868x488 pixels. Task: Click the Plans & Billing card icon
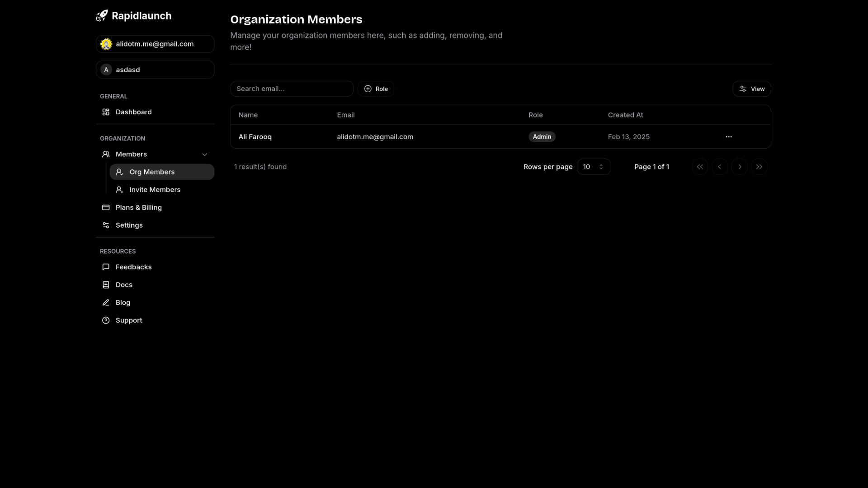click(106, 207)
